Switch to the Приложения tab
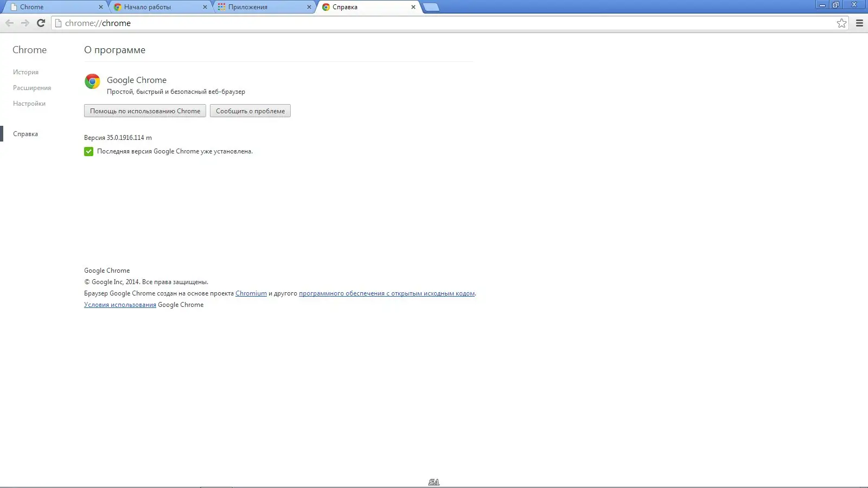This screenshot has height=488, width=868. pos(264,7)
